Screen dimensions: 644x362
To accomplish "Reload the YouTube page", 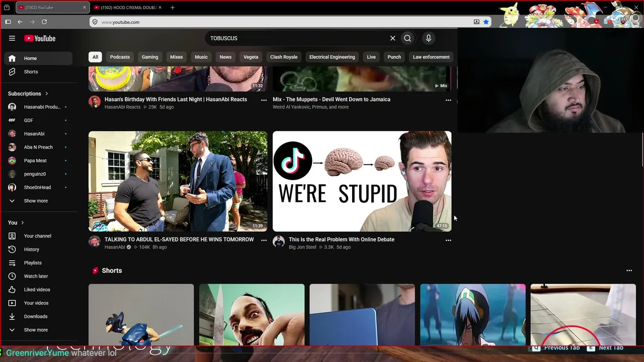I will point(44,22).
